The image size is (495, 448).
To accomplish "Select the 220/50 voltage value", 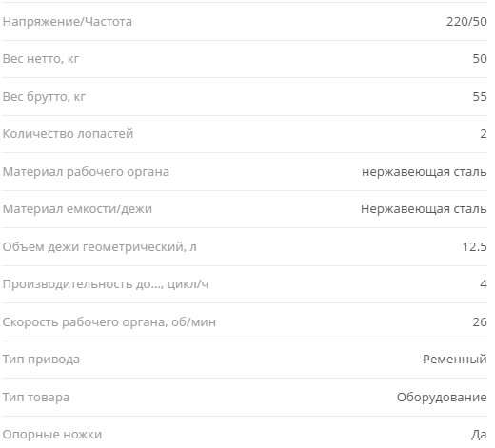I will 466,22.
